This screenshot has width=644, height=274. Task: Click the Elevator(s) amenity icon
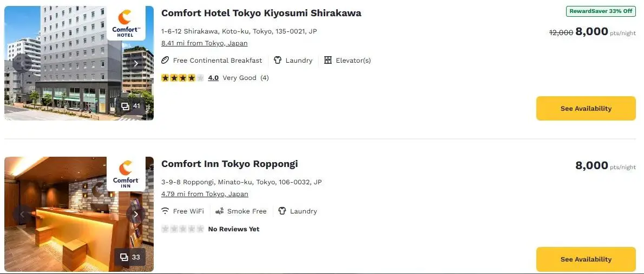point(328,61)
